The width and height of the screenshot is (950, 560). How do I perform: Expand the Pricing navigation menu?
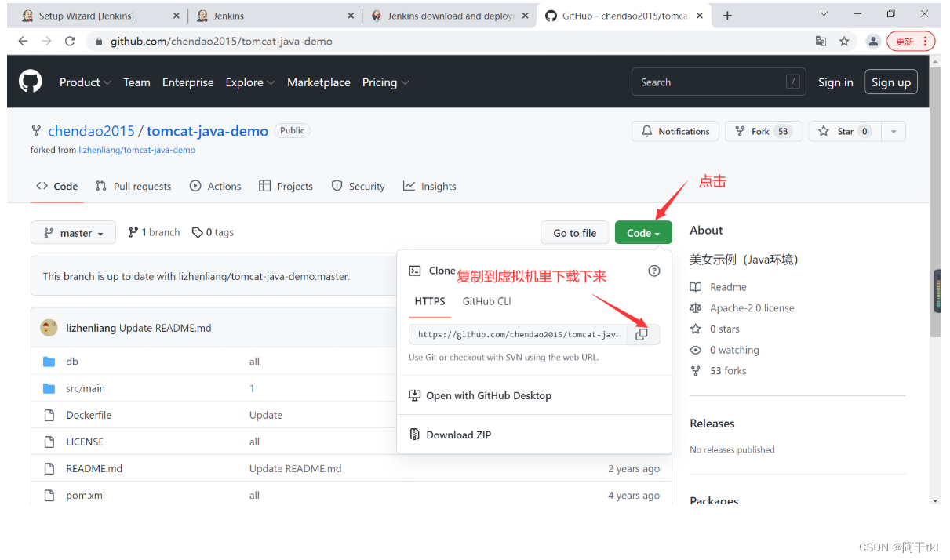pos(385,82)
